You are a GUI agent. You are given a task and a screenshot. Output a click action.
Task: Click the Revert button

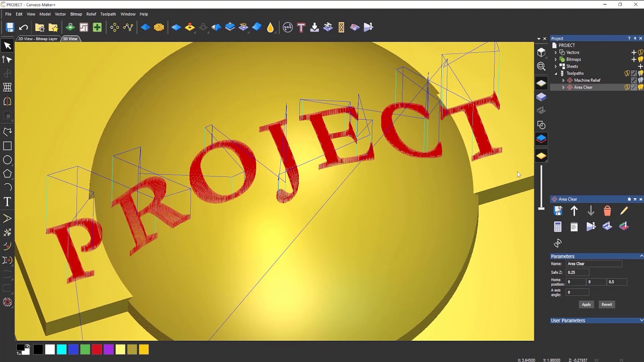tap(607, 304)
